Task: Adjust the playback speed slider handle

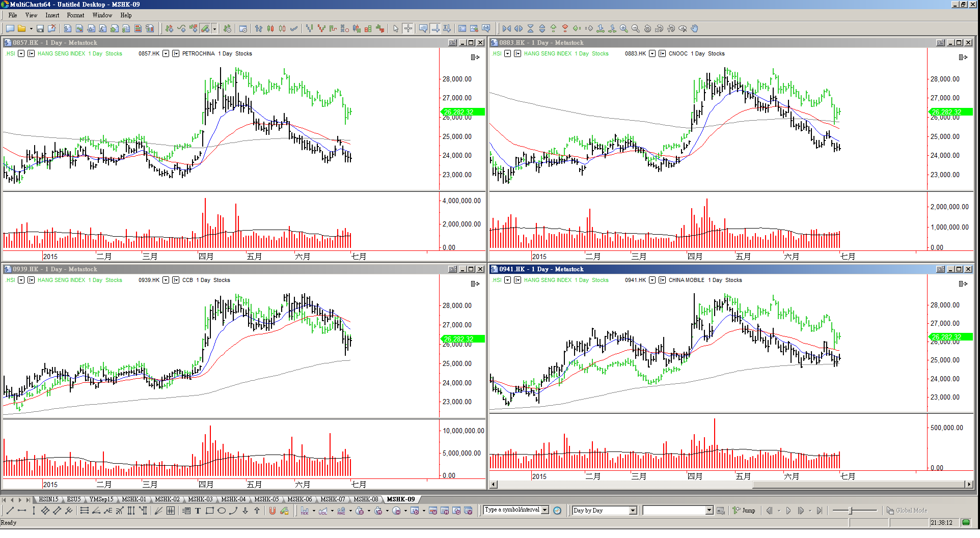Action: (x=851, y=511)
